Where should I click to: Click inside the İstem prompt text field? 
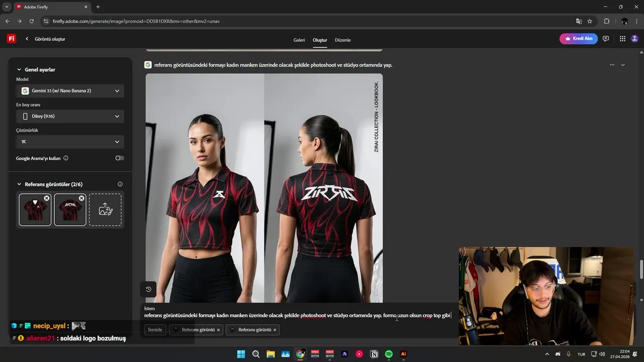297,316
